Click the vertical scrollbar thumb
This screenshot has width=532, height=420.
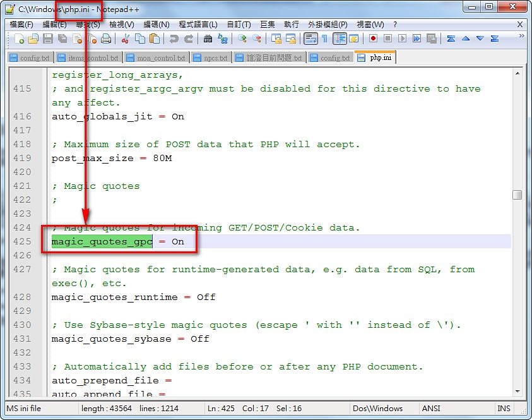click(x=517, y=195)
